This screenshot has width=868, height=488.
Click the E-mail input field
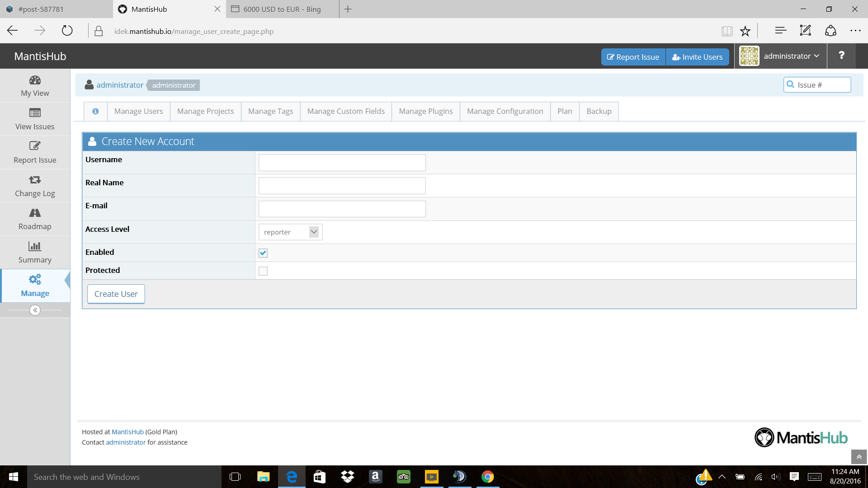coord(342,209)
